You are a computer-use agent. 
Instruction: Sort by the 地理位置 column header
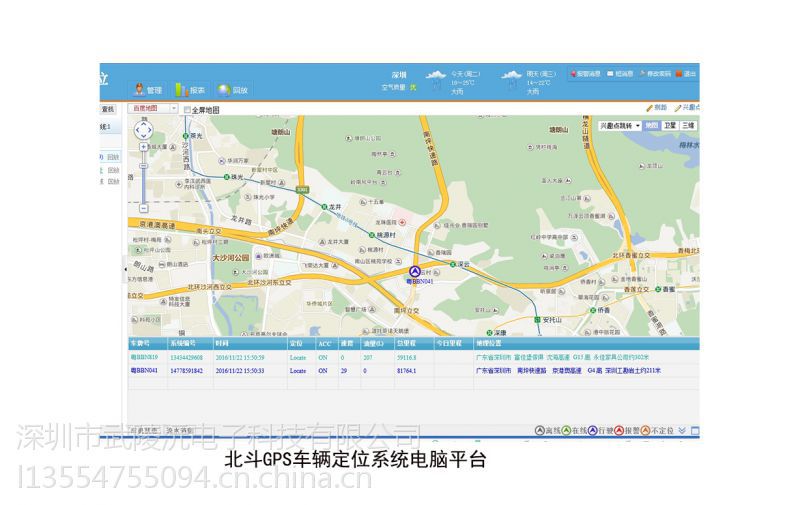coord(586,343)
